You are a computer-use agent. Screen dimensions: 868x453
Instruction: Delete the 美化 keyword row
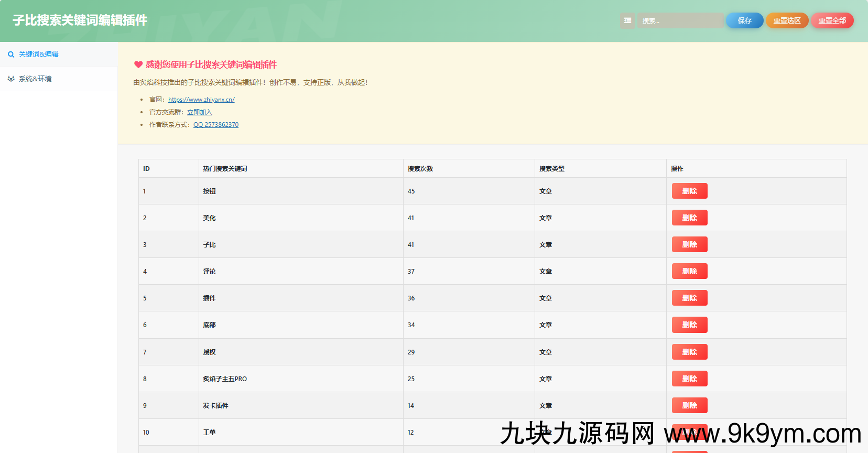pos(689,218)
